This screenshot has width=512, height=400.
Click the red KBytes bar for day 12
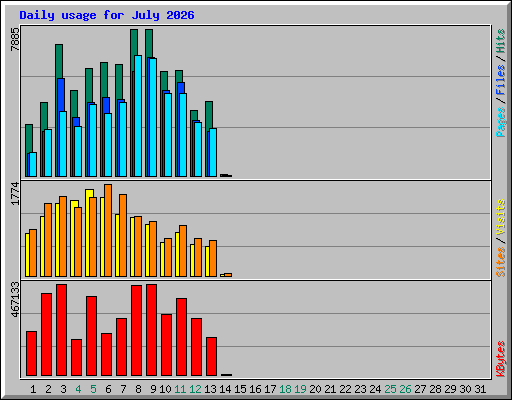(x=196, y=347)
